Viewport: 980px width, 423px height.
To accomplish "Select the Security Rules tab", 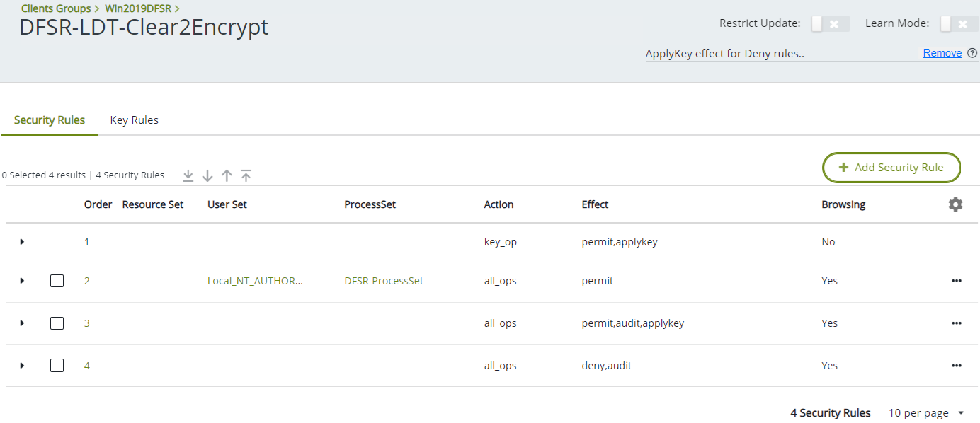I will [50, 120].
